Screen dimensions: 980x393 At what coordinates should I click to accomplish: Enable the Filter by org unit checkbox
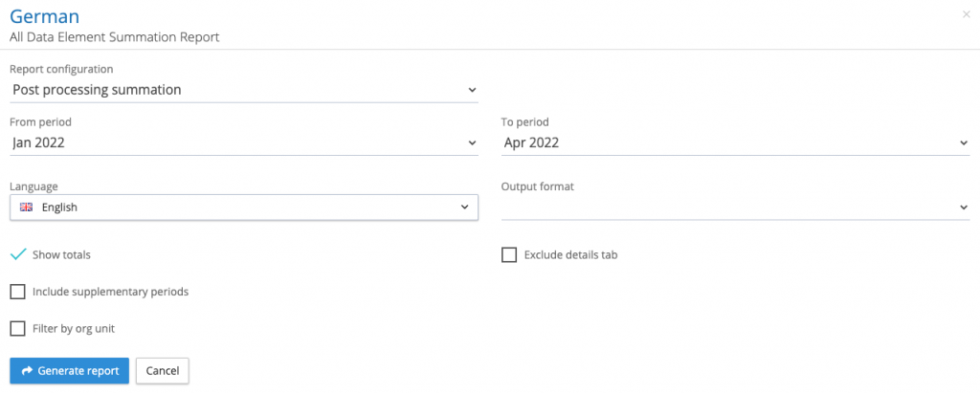[x=17, y=329]
